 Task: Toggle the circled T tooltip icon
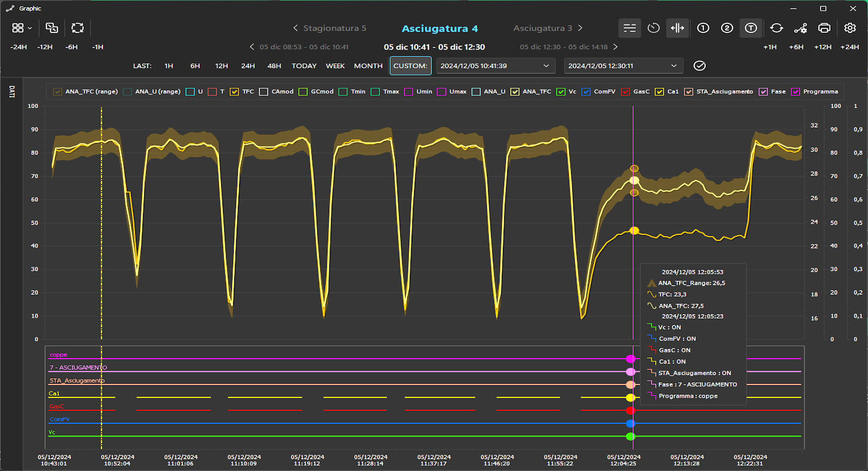coord(751,28)
